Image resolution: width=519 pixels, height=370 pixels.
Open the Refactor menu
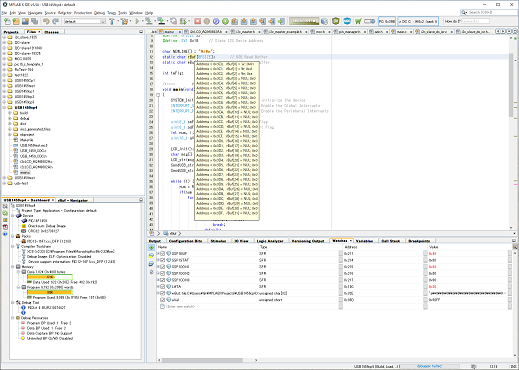tap(65, 13)
